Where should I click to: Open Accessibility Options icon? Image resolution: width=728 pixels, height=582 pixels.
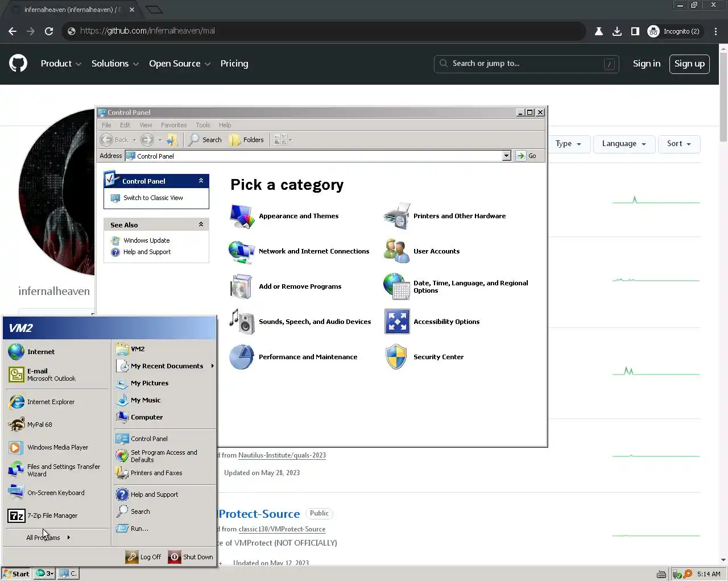tap(397, 322)
